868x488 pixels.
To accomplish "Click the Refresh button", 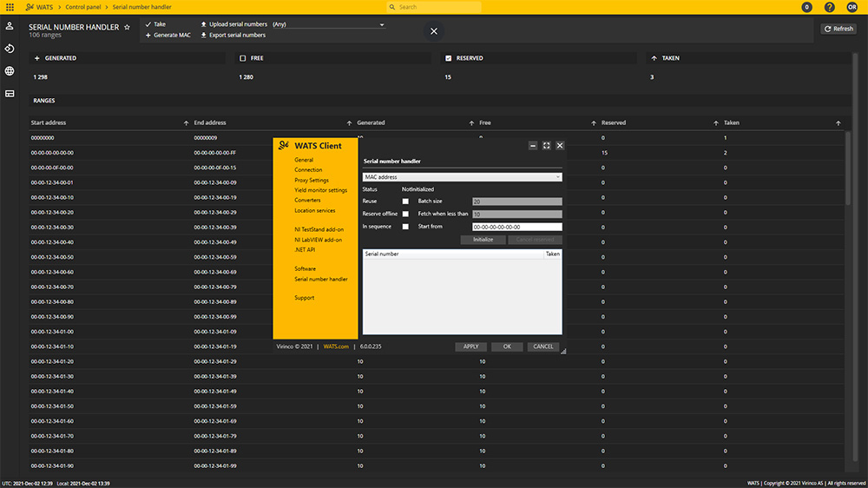I will (x=838, y=29).
